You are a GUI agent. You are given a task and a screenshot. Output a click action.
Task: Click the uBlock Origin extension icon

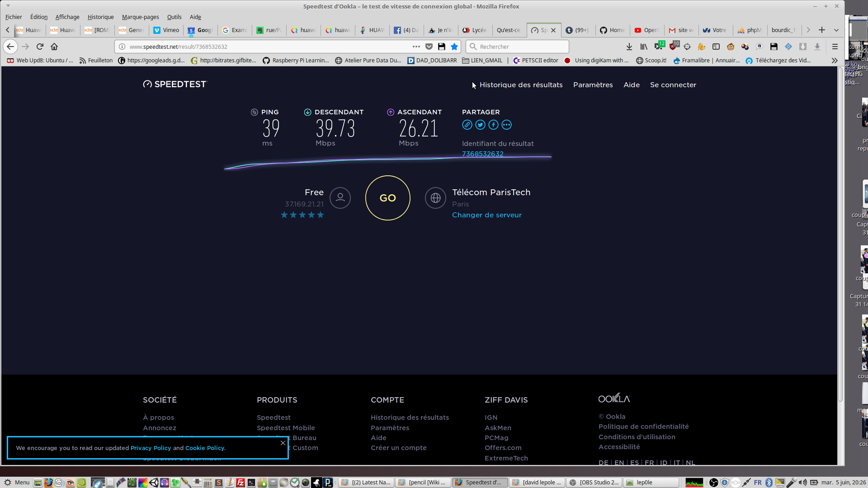tap(673, 47)
